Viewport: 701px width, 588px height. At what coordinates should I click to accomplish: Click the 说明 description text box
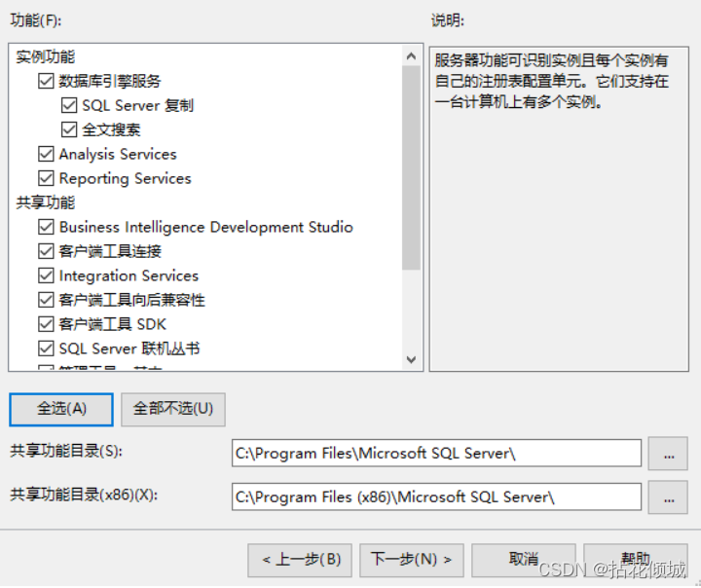559,209
